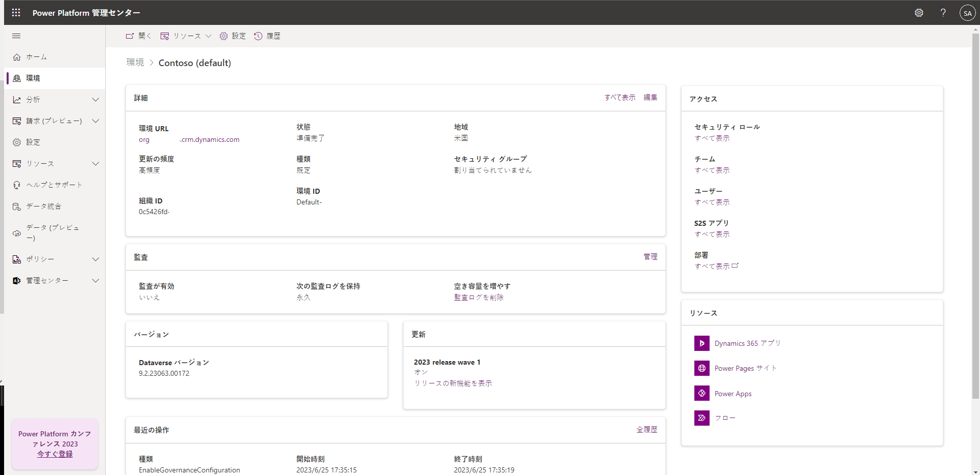Image resolution: width=980 pixels, height=475 pixels.
Task: Select データ (プレビュー) in the navigation
Action: (55, 233)
